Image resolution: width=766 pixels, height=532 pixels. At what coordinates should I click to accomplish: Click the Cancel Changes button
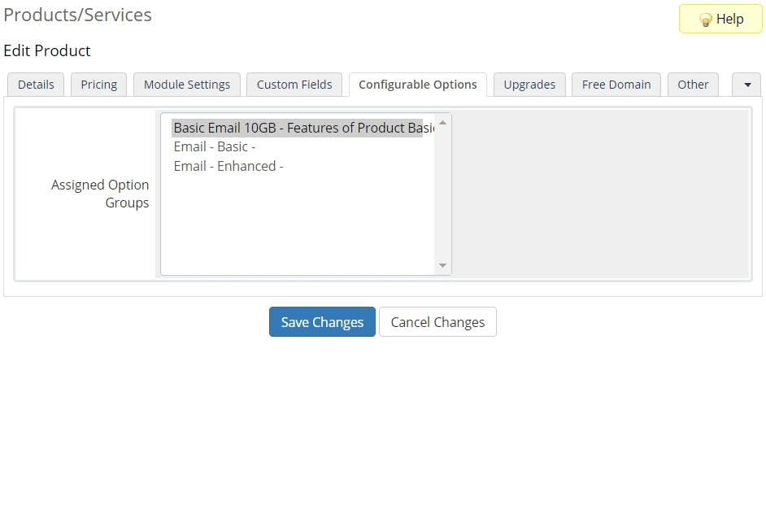pos(437,322)
